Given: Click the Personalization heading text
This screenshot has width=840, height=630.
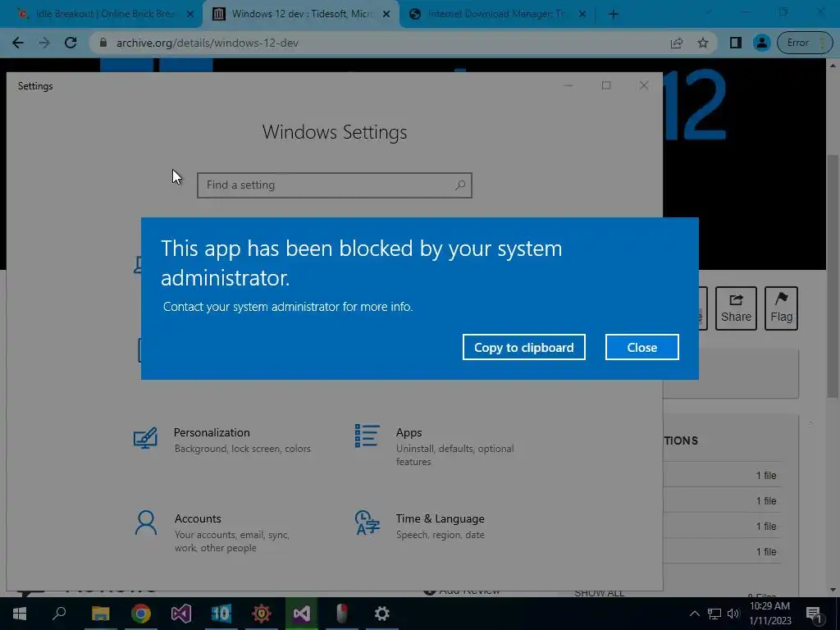Looking at the screenshot, I should tap(212, 432).
